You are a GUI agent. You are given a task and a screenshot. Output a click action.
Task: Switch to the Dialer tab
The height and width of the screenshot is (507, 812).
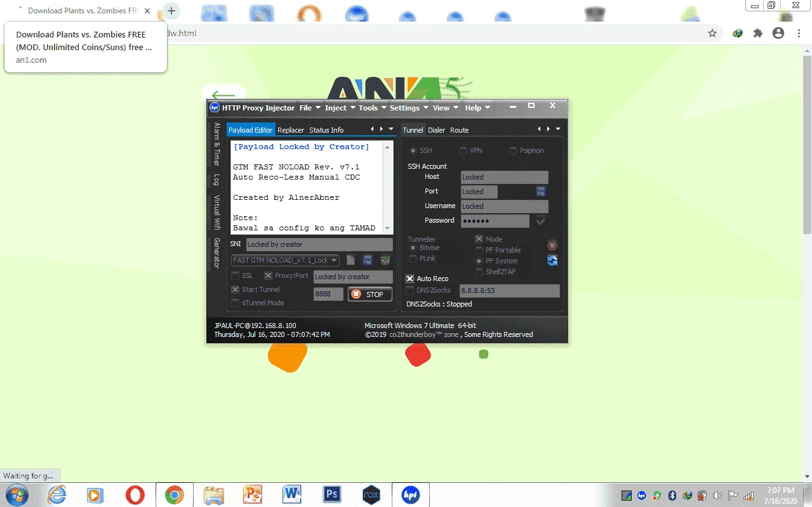pyautogui.click(x=436, y=130)
